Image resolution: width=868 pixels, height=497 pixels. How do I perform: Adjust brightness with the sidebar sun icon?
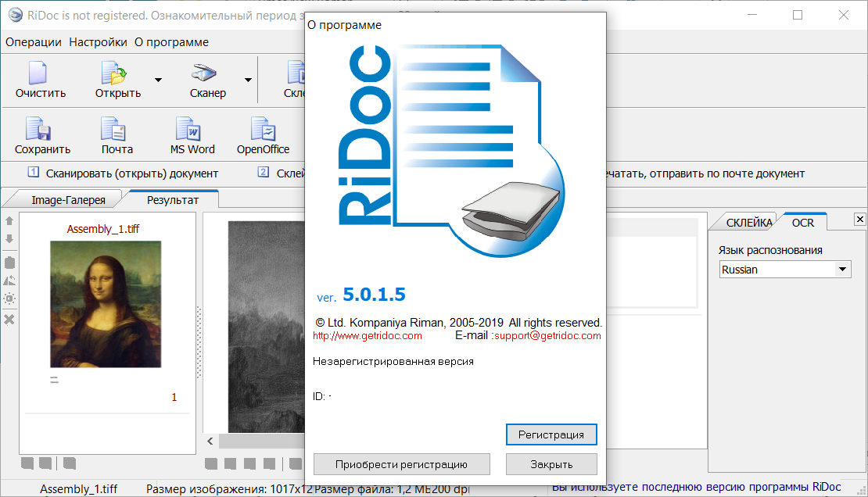tap(9, 297)
